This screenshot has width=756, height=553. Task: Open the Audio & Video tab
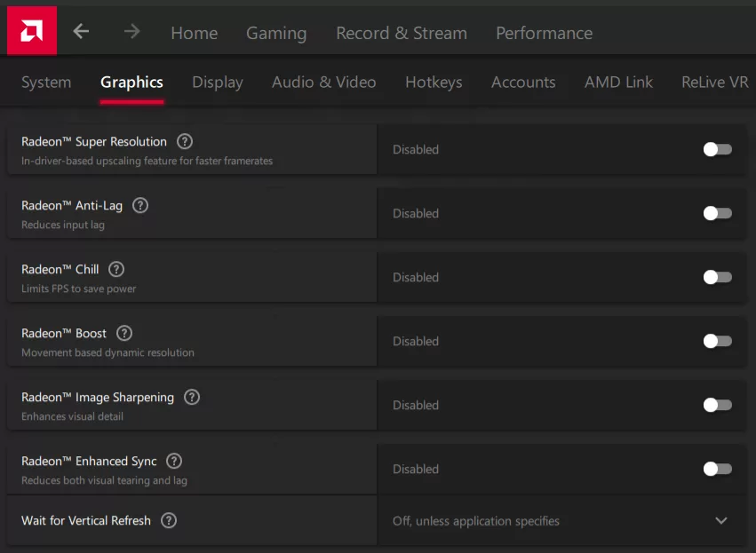click(x=324, y=83)
